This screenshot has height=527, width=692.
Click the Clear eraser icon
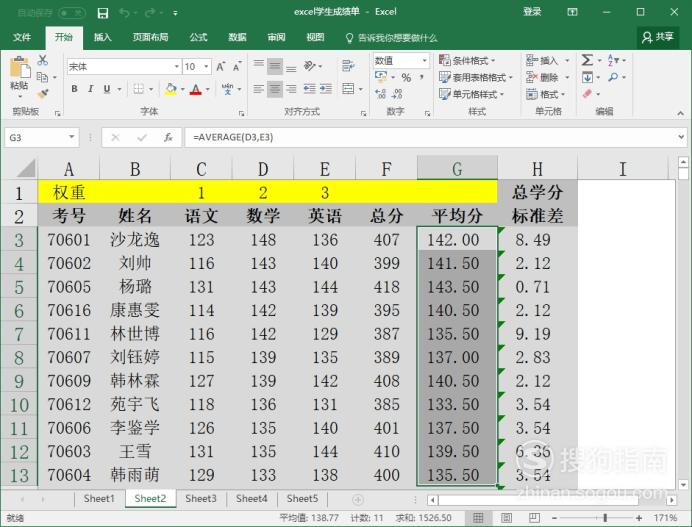[587, 94]
